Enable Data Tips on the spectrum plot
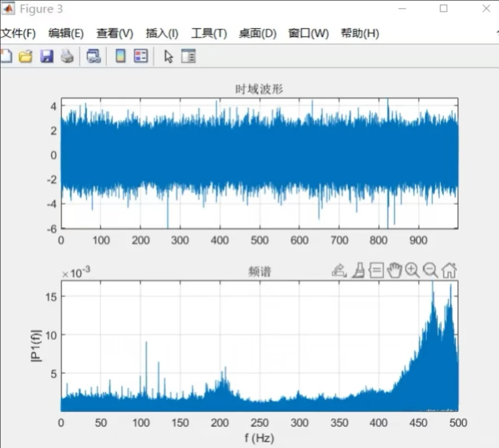Image resolution: width=499 pixels, height=448 pixels. 376,271
